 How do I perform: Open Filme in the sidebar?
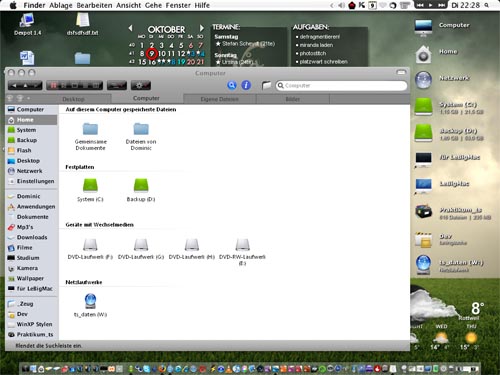[31, 248]
